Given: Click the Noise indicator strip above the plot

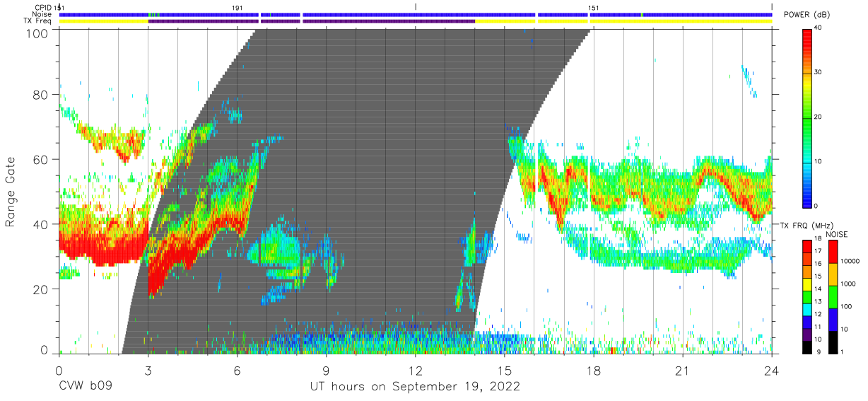Looking at the screenshot, I should point(416,14).
